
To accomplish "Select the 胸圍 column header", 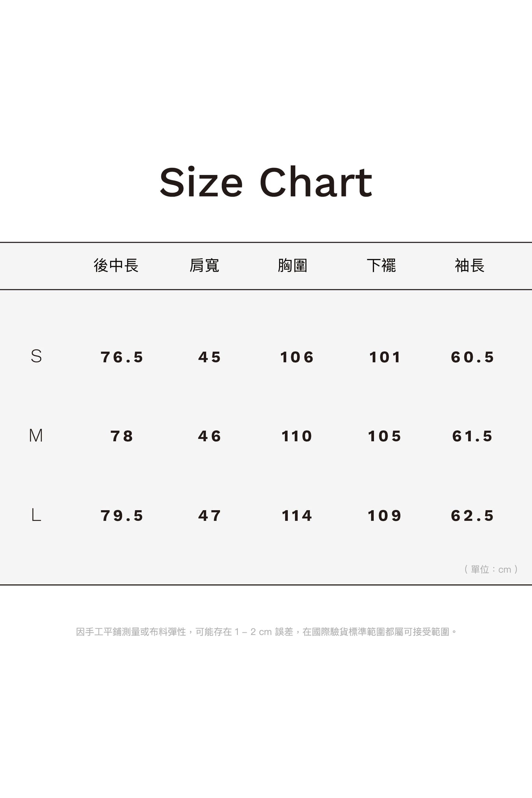I will [293, 265].
